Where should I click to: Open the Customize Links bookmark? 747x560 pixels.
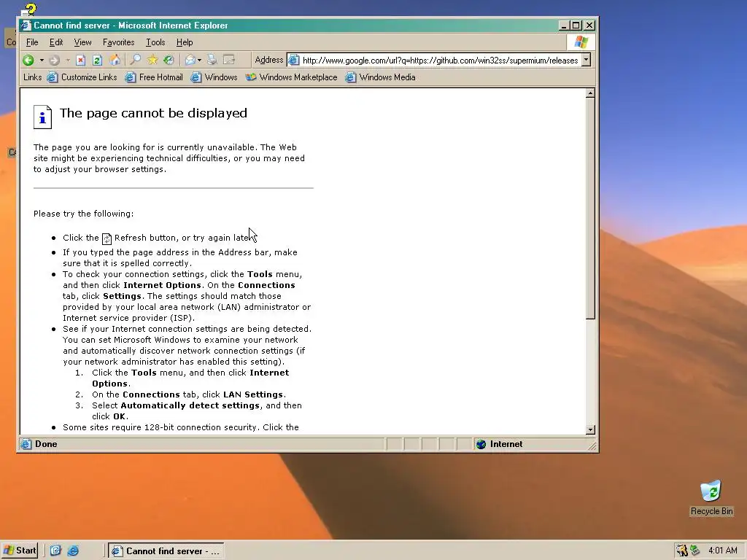click(x=82, y=77)
